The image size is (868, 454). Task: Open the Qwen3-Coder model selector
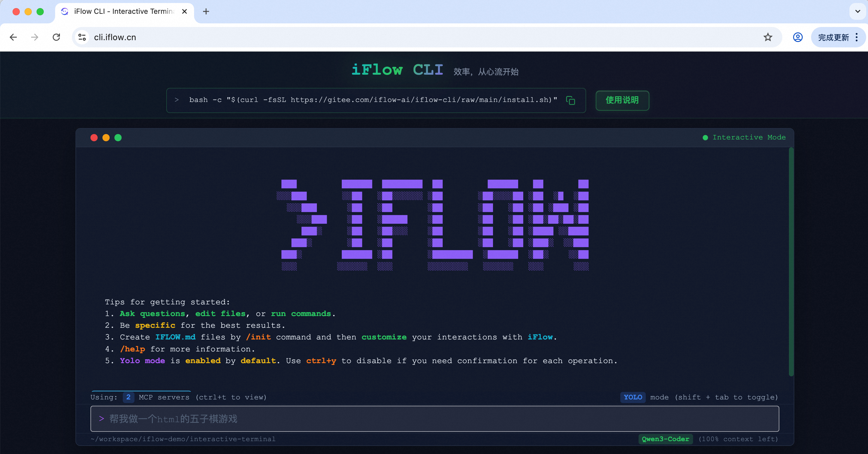[665, 439]
